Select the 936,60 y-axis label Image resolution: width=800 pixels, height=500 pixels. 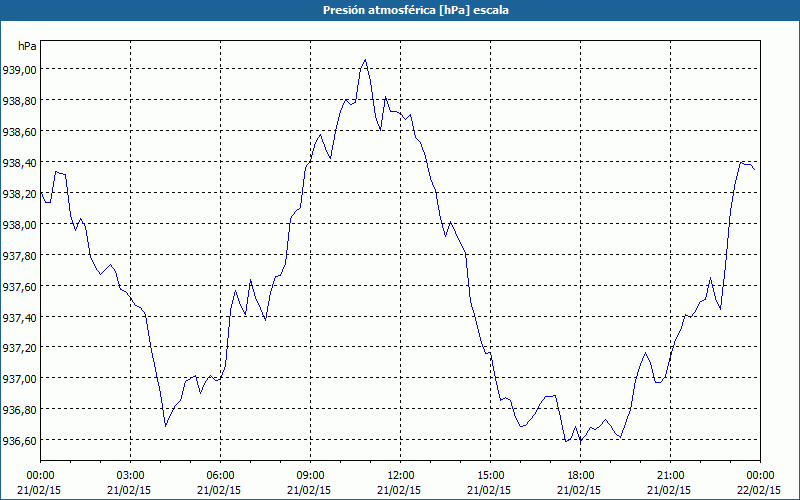pyautogui.click(x=19, y=440)
